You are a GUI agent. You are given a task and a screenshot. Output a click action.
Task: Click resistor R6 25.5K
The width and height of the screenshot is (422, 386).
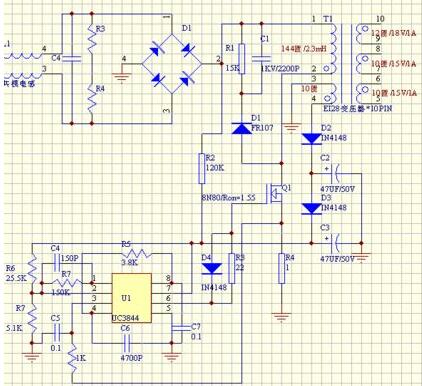(x=32, y=269)
